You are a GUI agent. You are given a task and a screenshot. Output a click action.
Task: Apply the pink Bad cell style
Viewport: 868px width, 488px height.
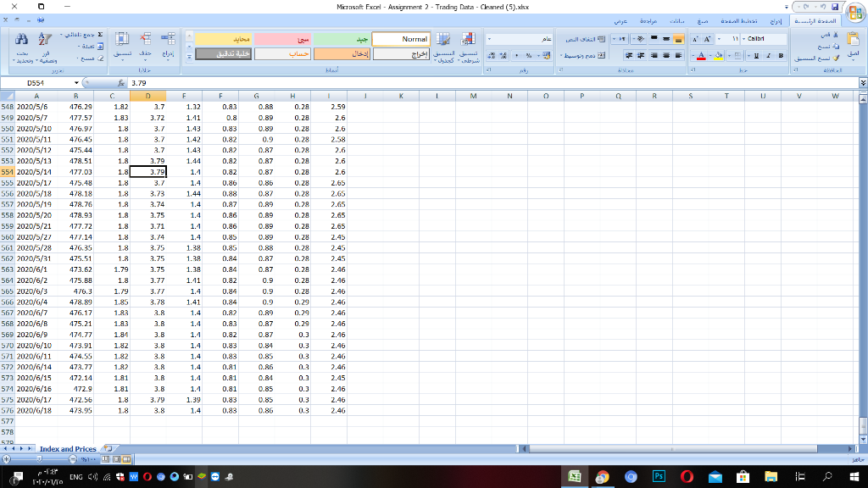coord(282,39)
